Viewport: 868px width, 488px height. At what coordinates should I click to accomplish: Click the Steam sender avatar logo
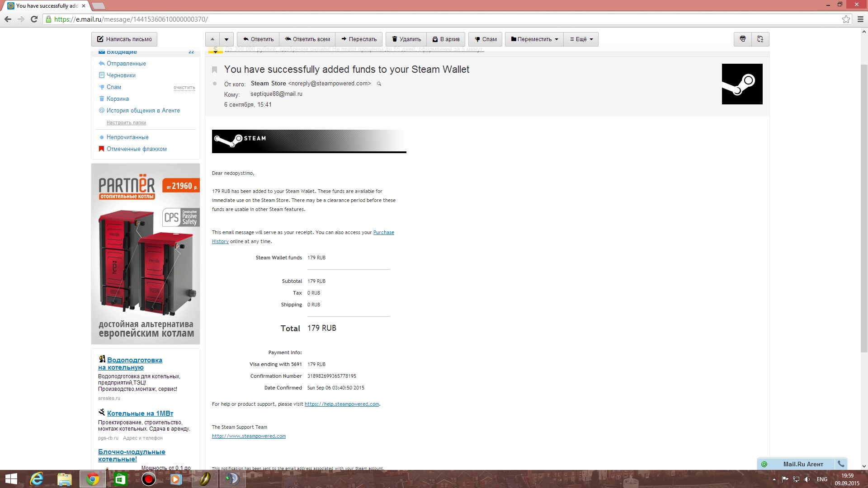pyautogui.click(x=742, y=84)
